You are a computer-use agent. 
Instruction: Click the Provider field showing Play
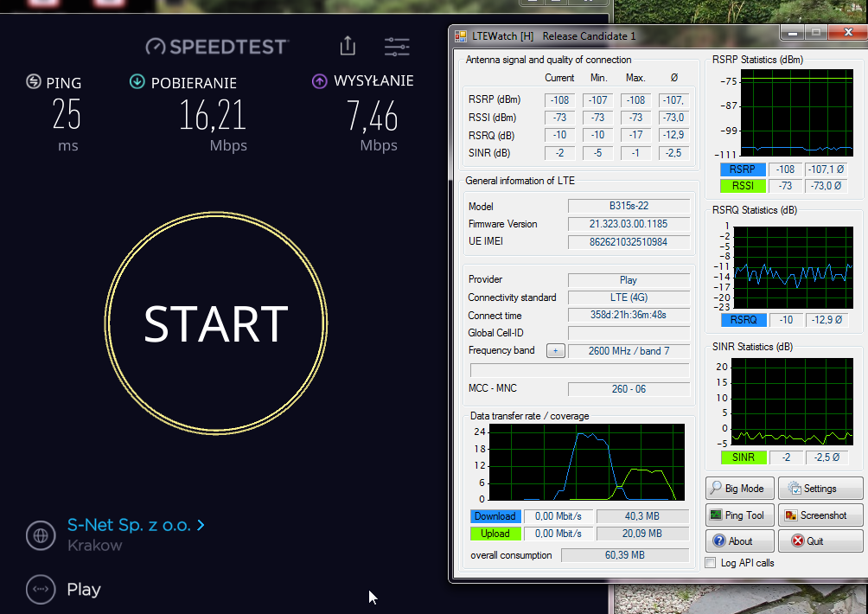[629, 280]
